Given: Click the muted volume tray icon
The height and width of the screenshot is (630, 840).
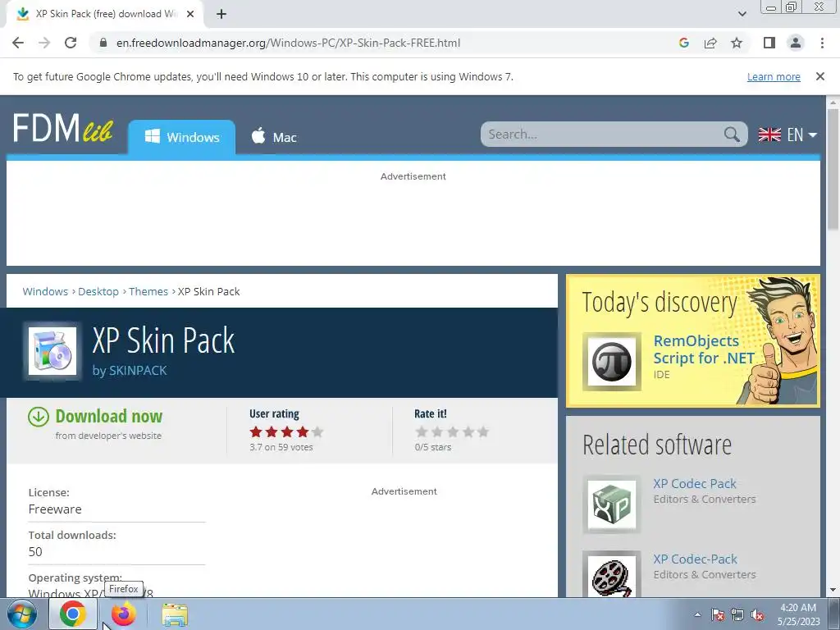Looking at the screenshot, I should [x=757, y=614].
